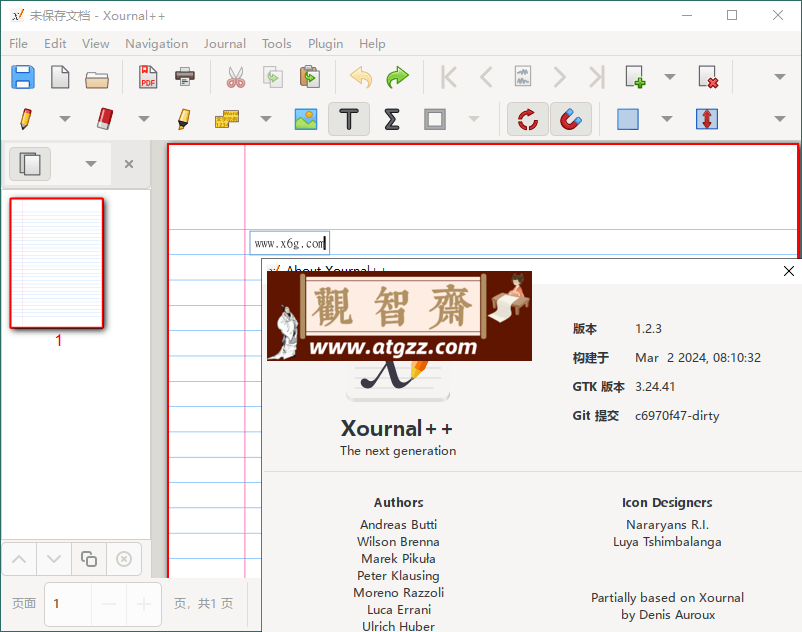Click the version number 1.2.3
Screen dimensions: 802x632
tap(648, 329)
